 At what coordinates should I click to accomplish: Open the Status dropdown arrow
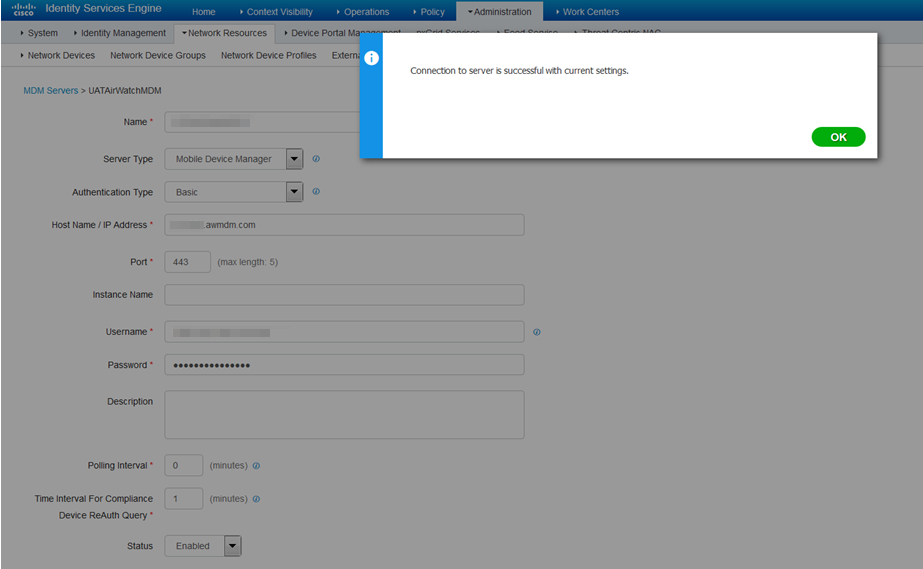coord(233,546)
